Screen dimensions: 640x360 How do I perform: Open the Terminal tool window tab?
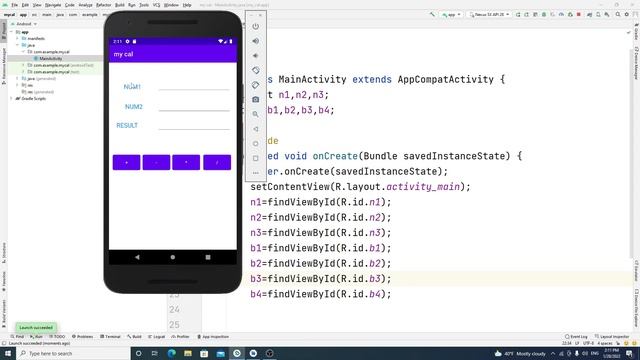(111, 337)
